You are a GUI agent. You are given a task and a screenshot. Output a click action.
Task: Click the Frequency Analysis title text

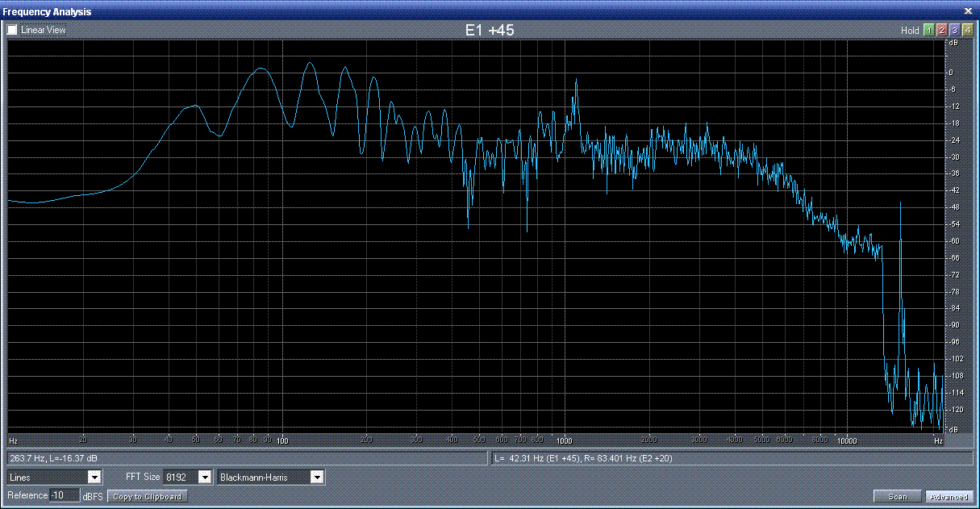point(47,11)
